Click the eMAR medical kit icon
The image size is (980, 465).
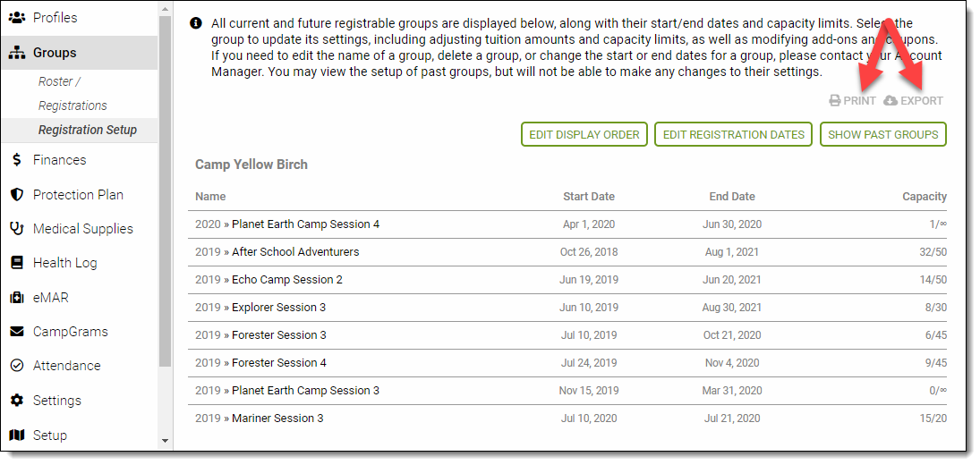tap(16, 298)
